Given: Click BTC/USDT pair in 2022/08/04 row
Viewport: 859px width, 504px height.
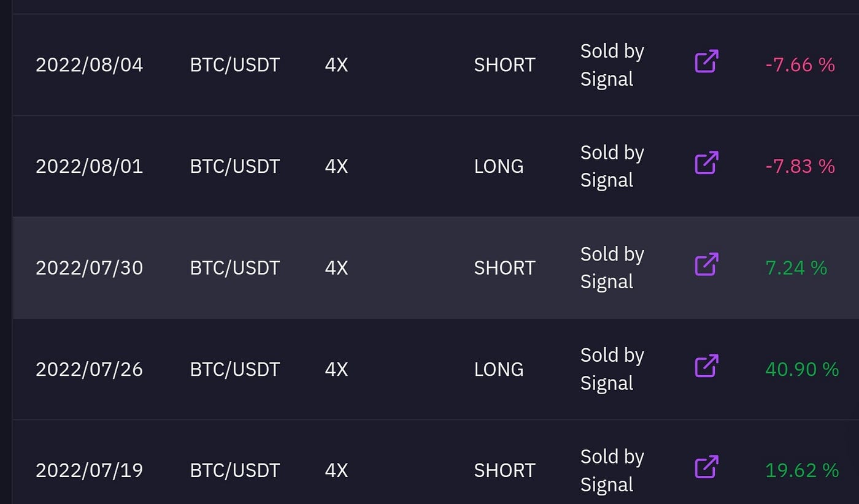Looking at the screenshot, I should 235,65.
